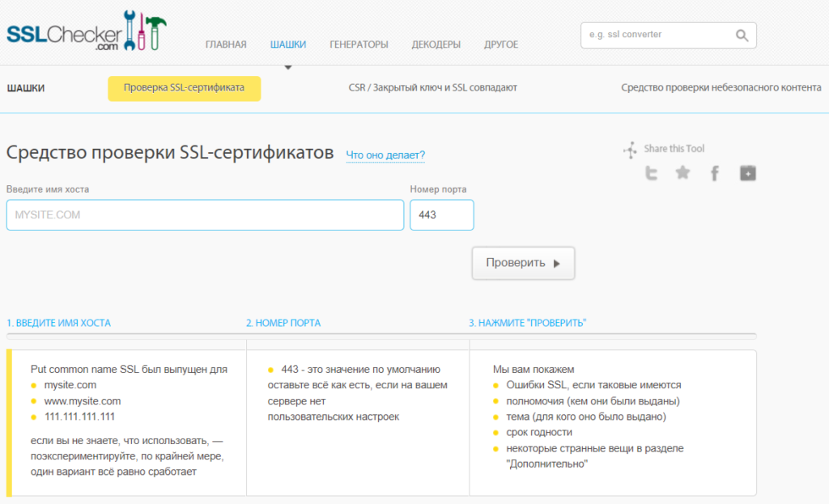Viewport: 829px width, 504px height.
Task: Click the port number field with 443
Action: [x=441, y=215]
